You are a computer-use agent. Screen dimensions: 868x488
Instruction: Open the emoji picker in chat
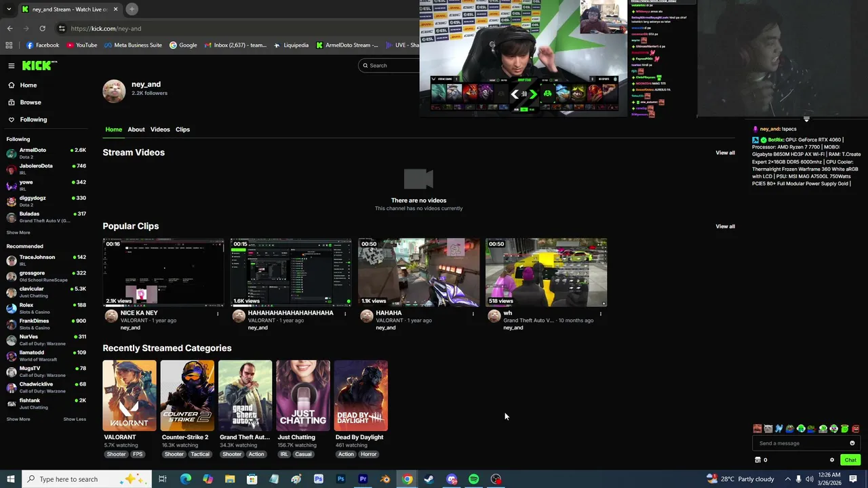point(852,443)
